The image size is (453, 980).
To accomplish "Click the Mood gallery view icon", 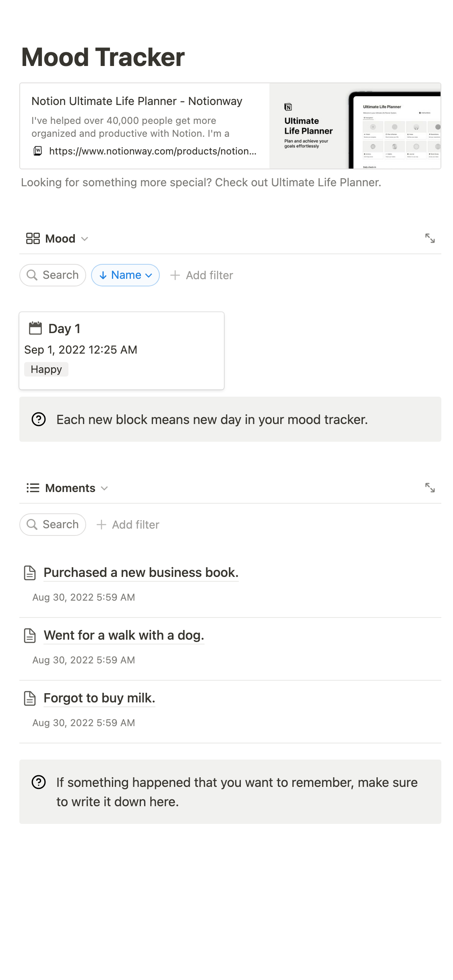I will pyautogui.click(x=33, y=239).
